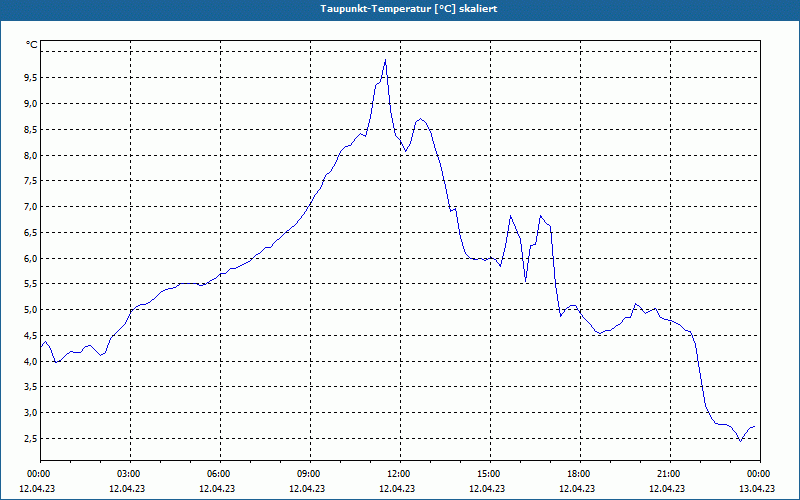Image resolution: width=800 pixels, height=500 pixels.
Task: Click the 2,5 y-axis value
Action: tap(31, 439)
